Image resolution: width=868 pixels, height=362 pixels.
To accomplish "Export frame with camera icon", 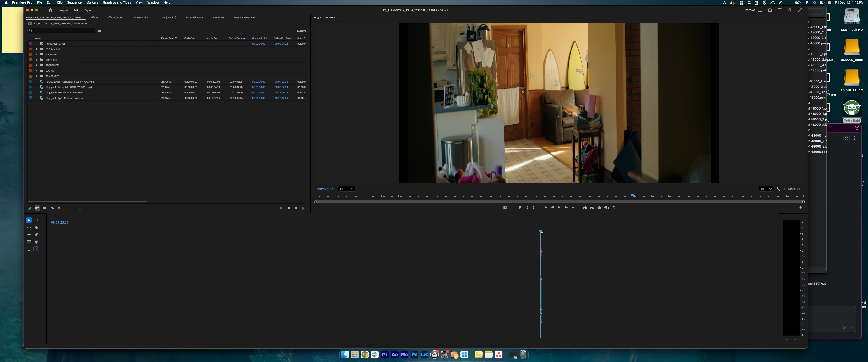I will coord(599,207).
